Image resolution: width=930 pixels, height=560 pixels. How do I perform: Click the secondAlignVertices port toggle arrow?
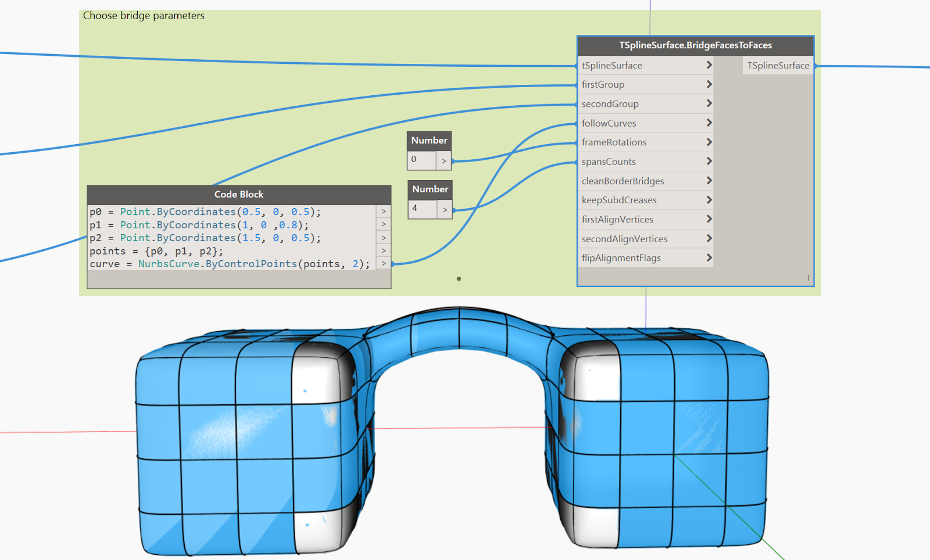coord(709,238)
